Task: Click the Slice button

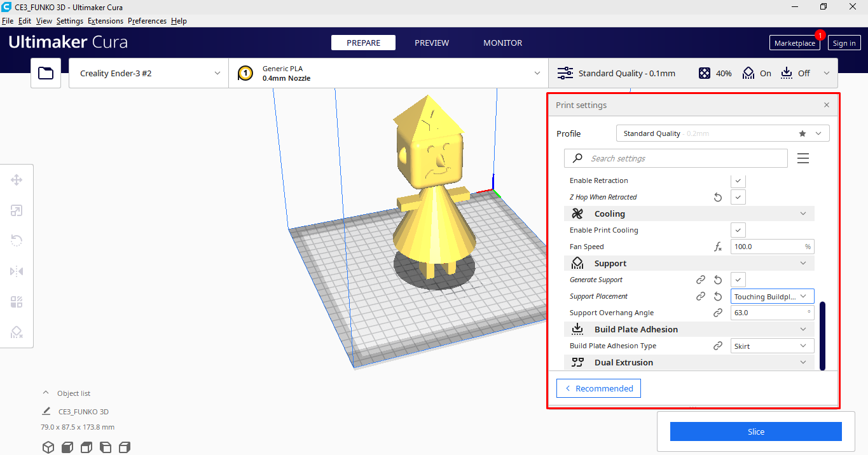Action: (x=755, y=431)
